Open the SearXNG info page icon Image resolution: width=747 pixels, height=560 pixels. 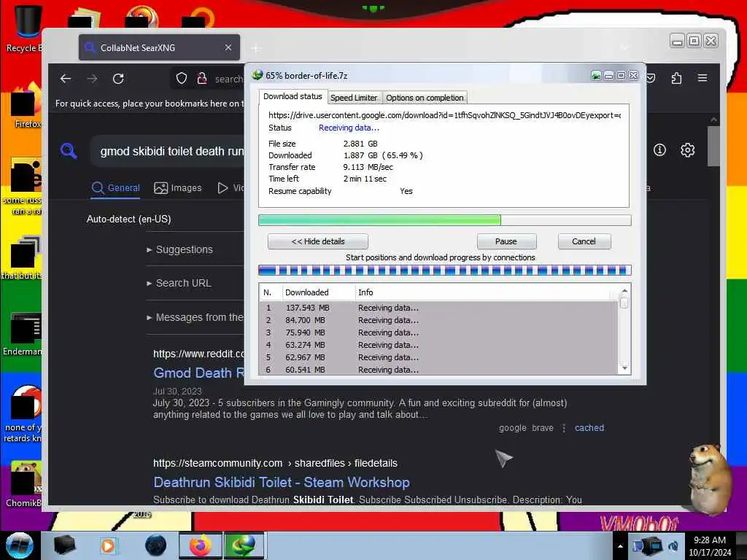coord(659,150)
